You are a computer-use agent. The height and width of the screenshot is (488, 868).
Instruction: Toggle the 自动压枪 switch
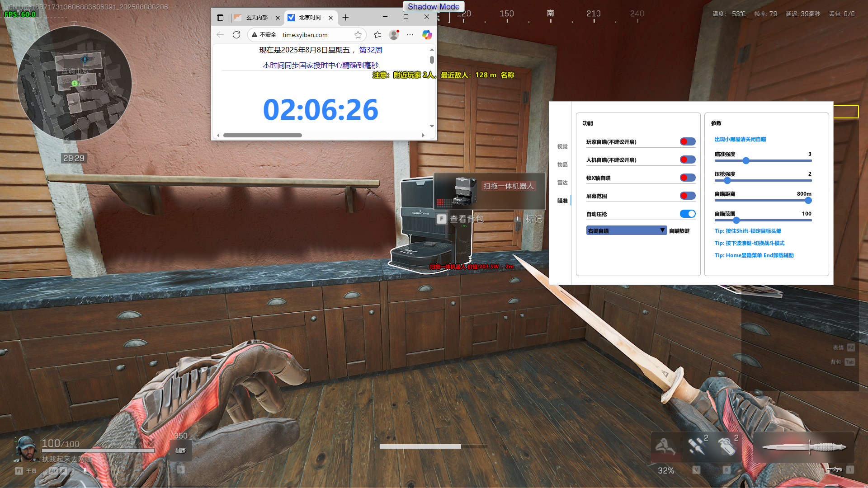687,214
